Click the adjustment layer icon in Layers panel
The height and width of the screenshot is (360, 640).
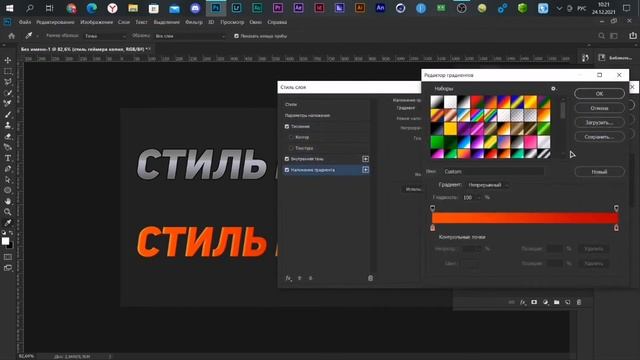[546, 302]
